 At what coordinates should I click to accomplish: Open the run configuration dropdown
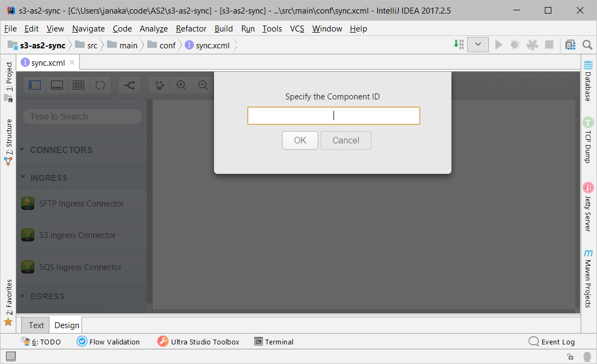pyautogui.click(x=478, y=45)
